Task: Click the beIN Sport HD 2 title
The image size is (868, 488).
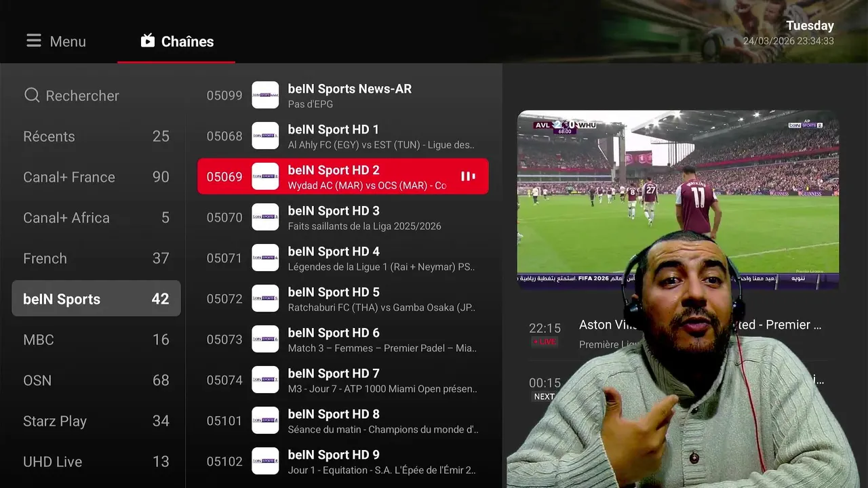Action: coord(334,170)
